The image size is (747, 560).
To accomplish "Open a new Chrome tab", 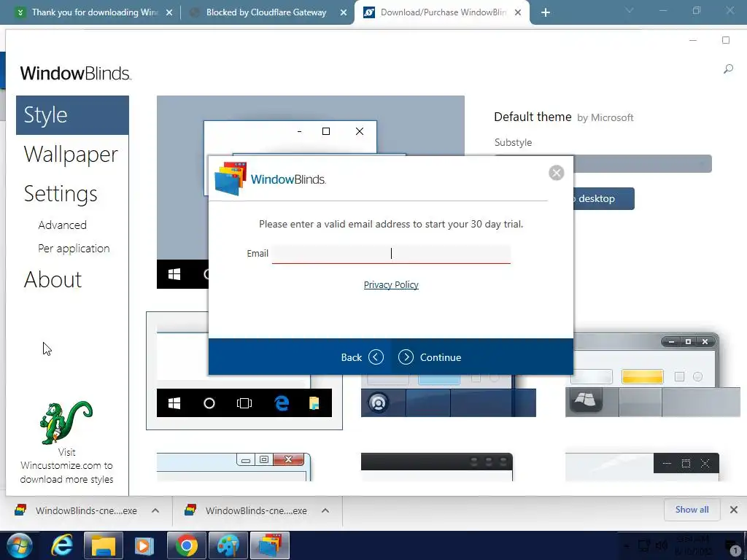I will click(x=546, y=12).
